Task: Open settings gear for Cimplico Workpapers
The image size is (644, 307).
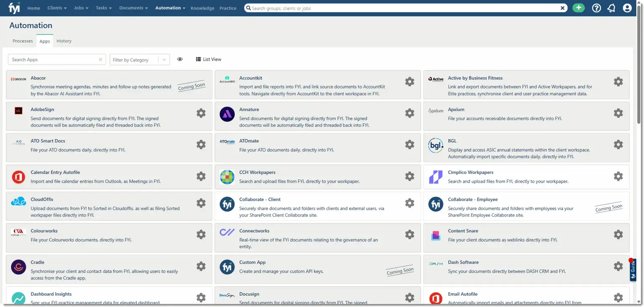Action: tap(618, 176)
